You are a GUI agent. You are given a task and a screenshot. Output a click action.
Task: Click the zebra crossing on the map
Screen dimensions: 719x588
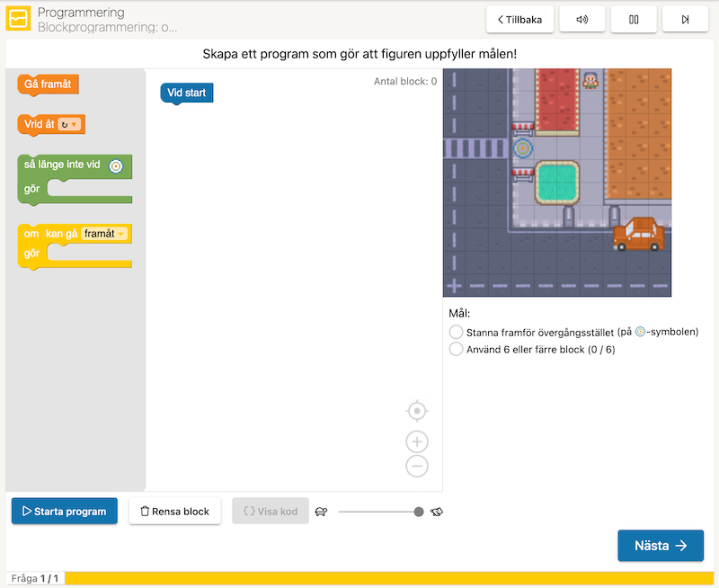475,148
